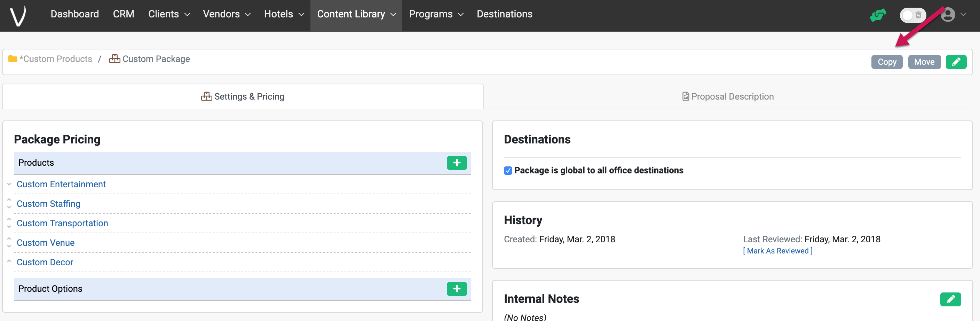This screenshot has width=980, height=321.
Task: Click the Mark As Reviewed link
Action: tap(777, 251)
